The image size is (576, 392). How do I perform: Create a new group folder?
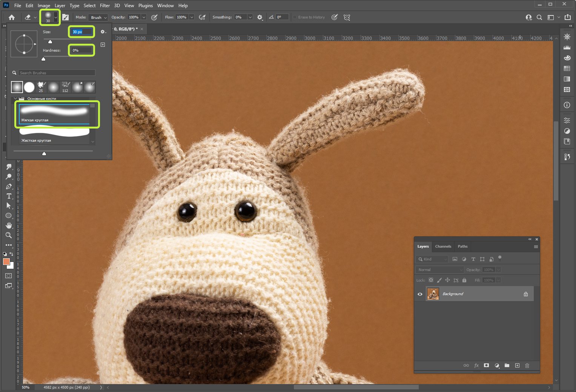click(x=507, y=365)
